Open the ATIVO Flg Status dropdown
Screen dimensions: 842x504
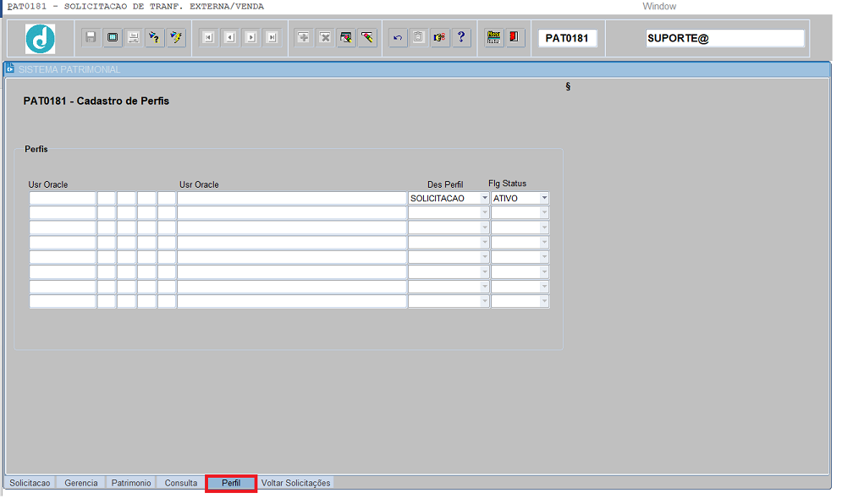coord(544,198)
